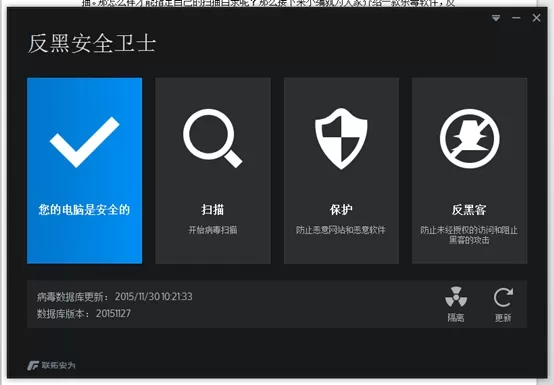This screenshot has height=385, width=554.
Task: Click virus database update time 2015/11/30
Action: click(x=154, y=296)
